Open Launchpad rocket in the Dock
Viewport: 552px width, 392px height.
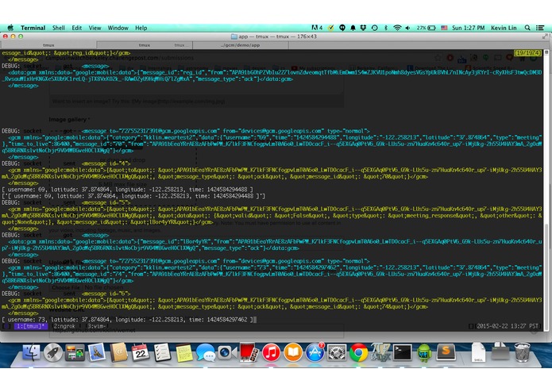coord(52,352)
